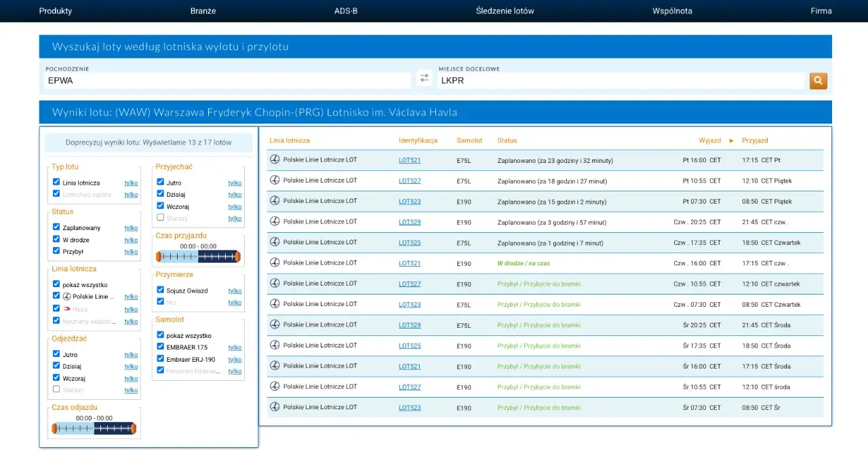The width and height of the screenshot is (868, 450).
Task: Click LOT logo in Wednesday 07:30 LOT523 row
Action: [x=275, y=407]
